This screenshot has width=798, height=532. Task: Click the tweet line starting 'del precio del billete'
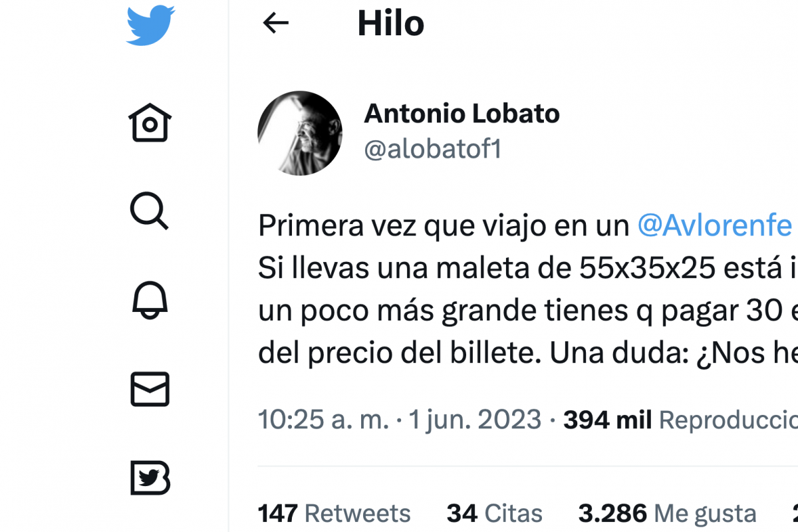tap(528, 354)
